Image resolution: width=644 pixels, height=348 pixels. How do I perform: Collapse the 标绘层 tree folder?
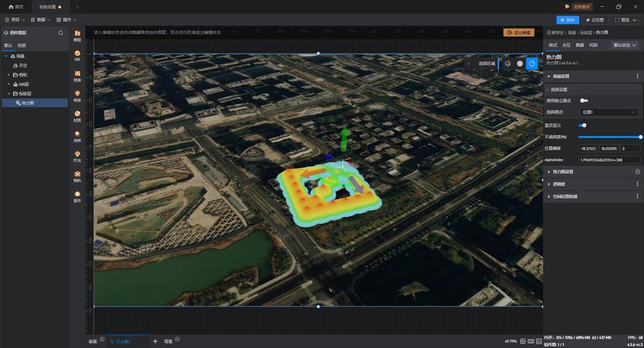coord(9,93)
